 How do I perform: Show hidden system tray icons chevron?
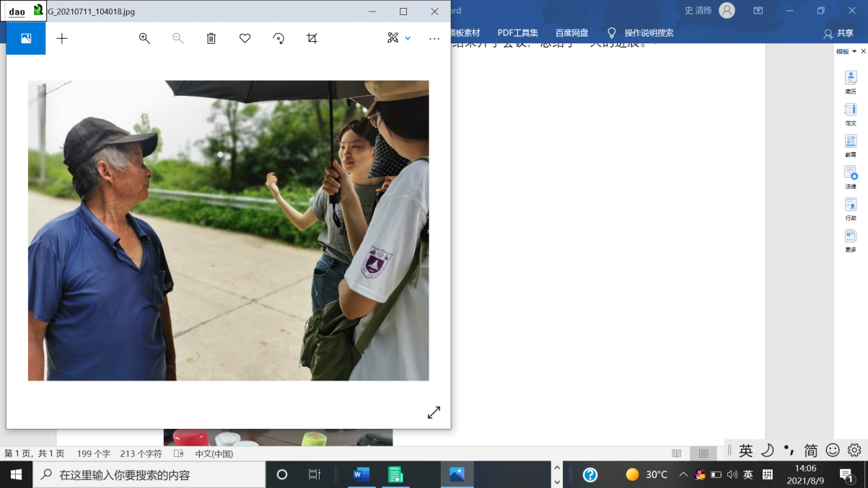[x=683, y=474]
